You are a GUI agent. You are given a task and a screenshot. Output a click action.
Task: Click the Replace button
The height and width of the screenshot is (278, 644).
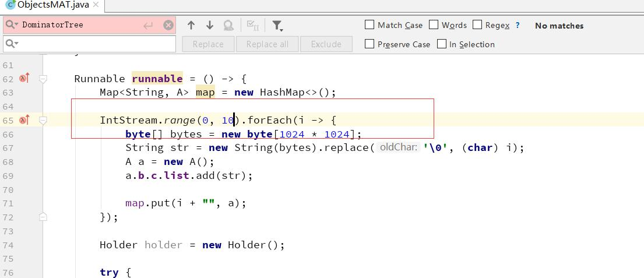pyautogui.click(x=208, y=44)
